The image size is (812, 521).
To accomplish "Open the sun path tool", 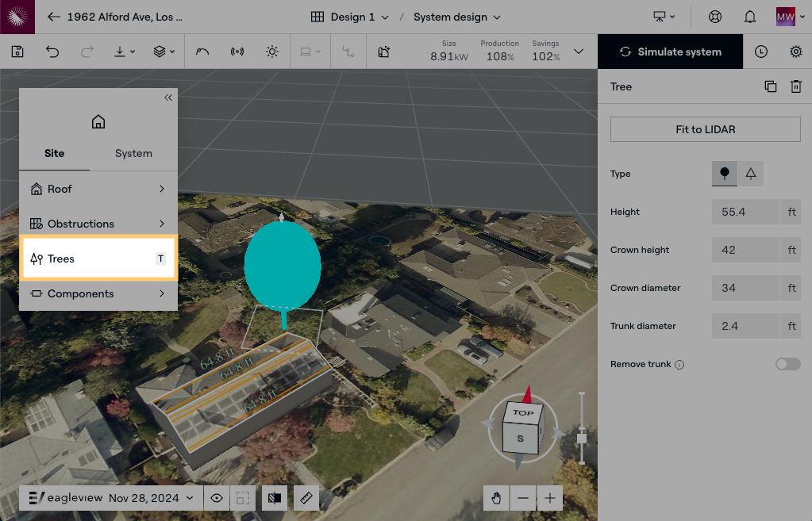I will point(272,52).
